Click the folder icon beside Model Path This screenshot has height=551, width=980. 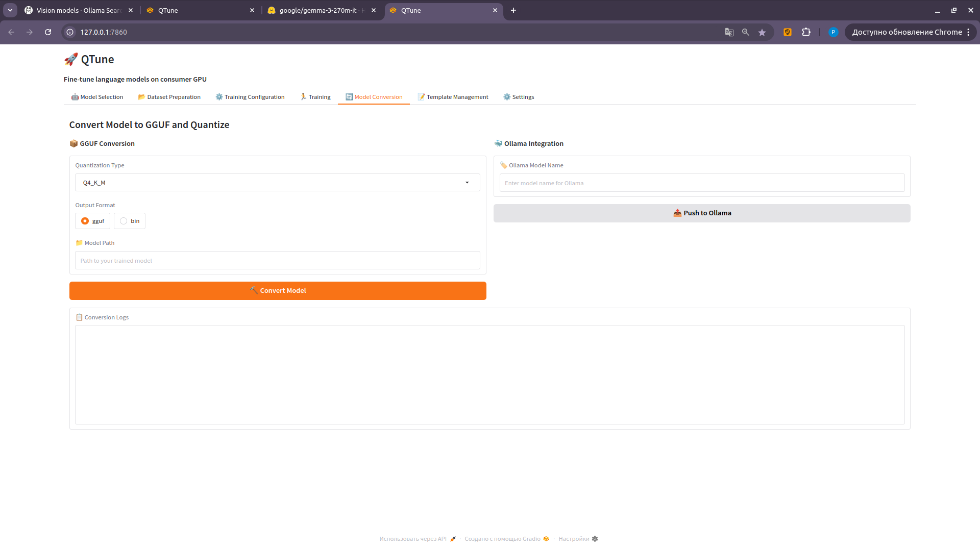pyautogui.click(x=79, y=243)
